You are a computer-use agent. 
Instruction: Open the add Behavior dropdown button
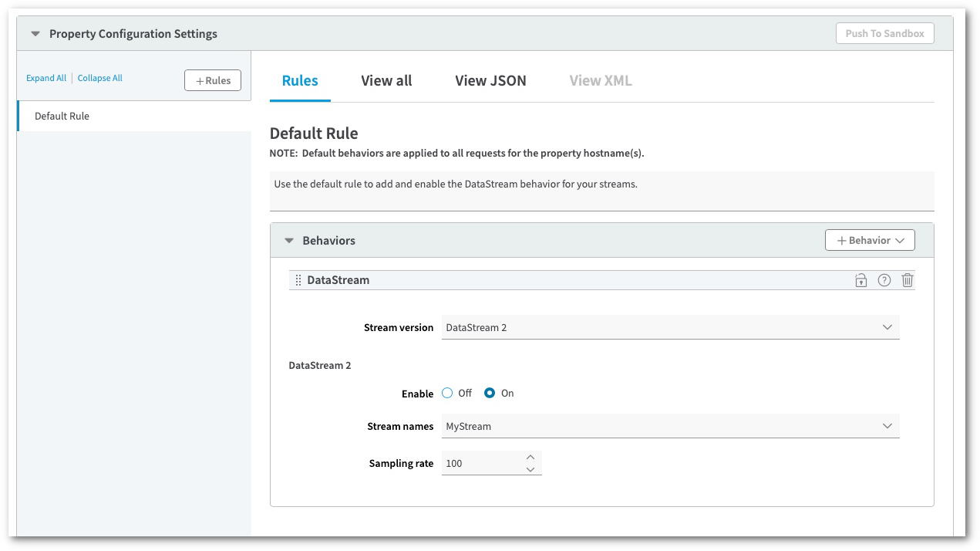point(870,240)
